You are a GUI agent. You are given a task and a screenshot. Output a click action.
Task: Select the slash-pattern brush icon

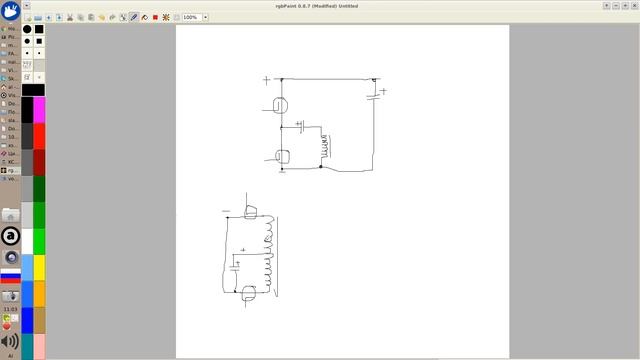pyautogui.click(x=27, y=77)
